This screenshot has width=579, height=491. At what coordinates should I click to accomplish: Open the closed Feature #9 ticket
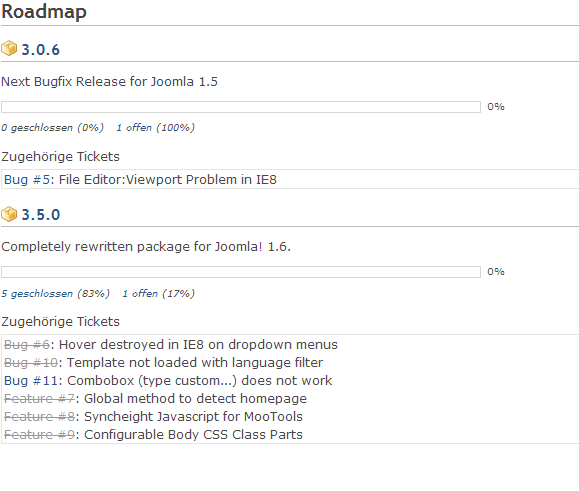[x=39, y=435]
